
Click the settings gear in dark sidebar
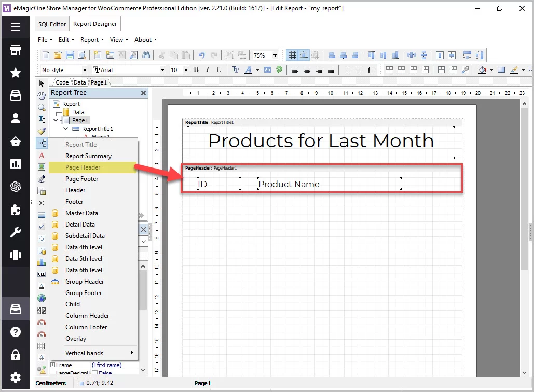point(16,377)
